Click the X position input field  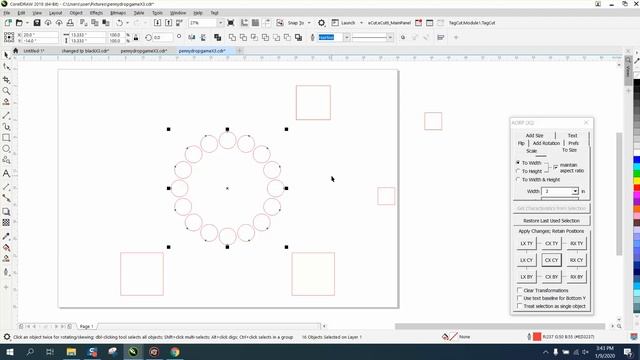pyautogui.click(x=40, y=35)
